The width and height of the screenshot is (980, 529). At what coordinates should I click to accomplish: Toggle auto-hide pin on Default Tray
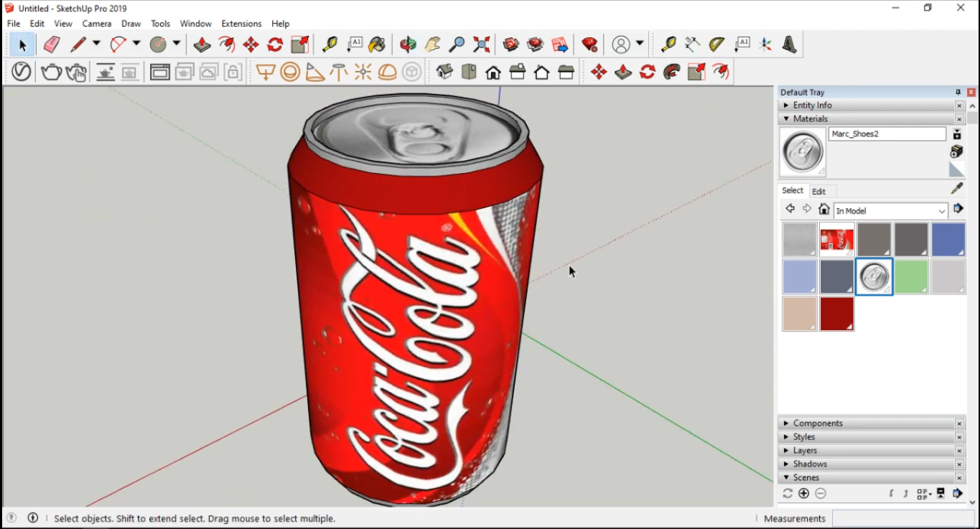click(958, 92)
